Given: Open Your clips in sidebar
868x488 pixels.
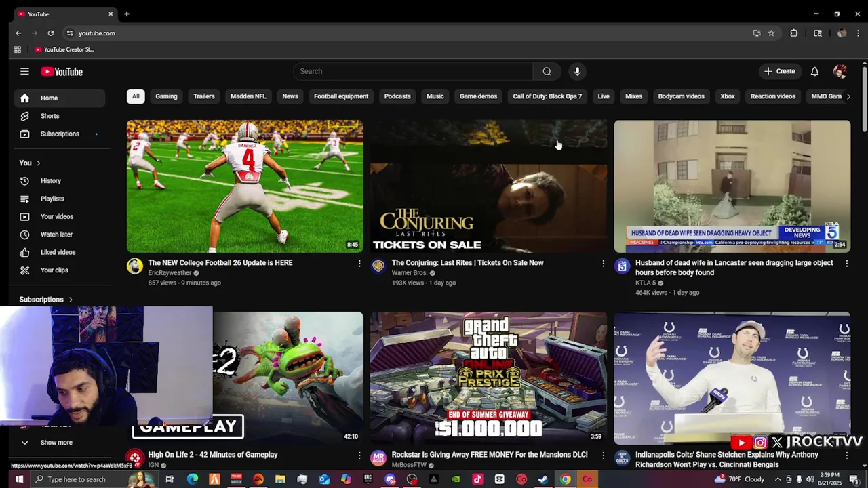Looking at the screenshot, I should (x=60, y=270).
